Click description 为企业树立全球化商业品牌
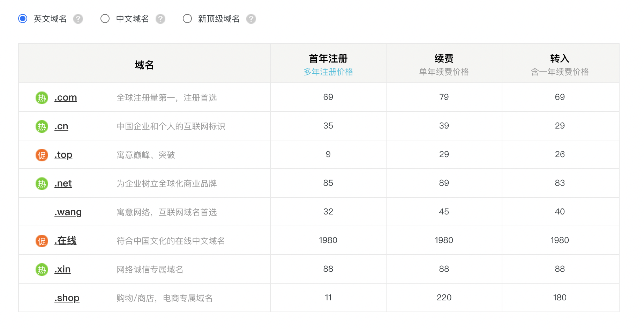This screenshot has height=329, width=644. click(167, 184)
